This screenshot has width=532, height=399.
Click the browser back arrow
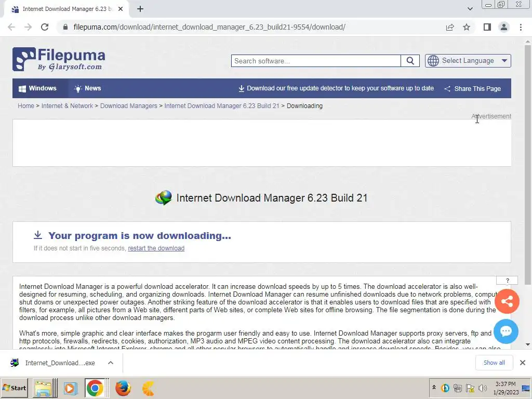(11, 27)
